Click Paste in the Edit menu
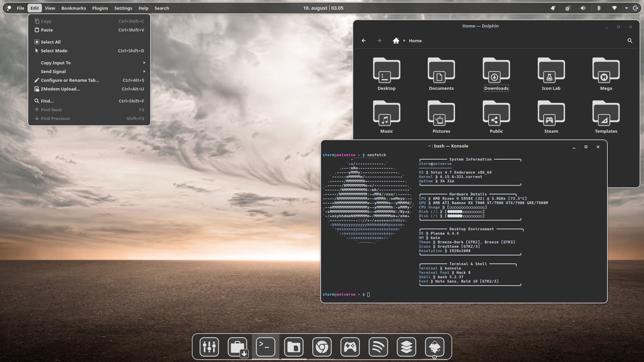 coord(47,30)
